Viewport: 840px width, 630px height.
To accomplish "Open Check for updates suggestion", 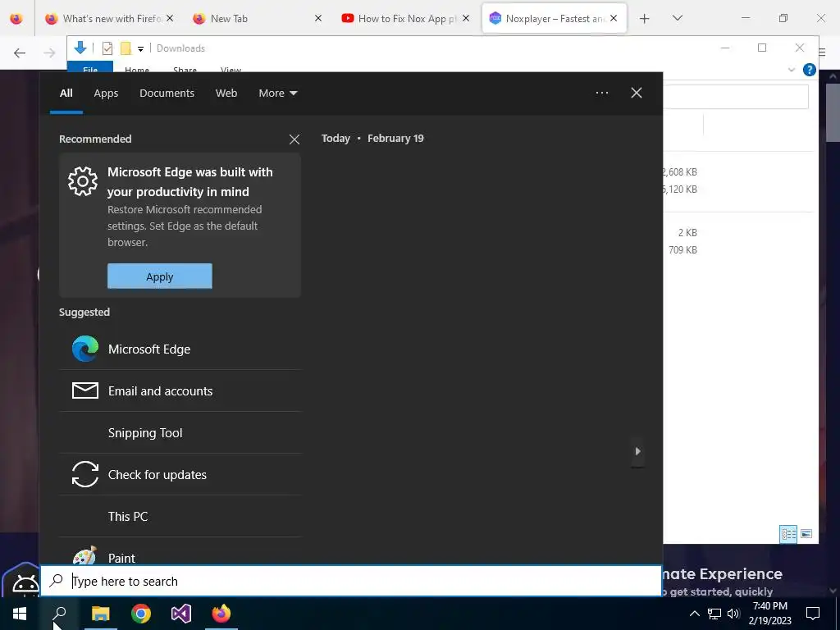I will 180,475.
